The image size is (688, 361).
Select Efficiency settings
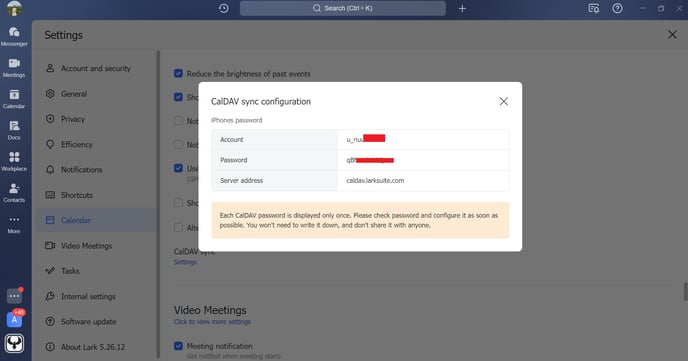[96, 144]
